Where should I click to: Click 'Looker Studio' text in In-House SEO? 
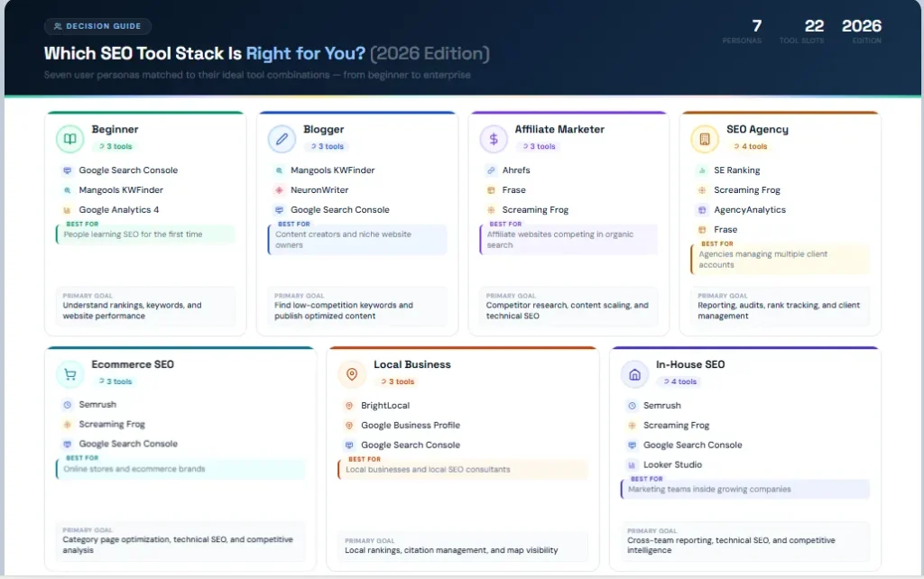coord(672,464)
